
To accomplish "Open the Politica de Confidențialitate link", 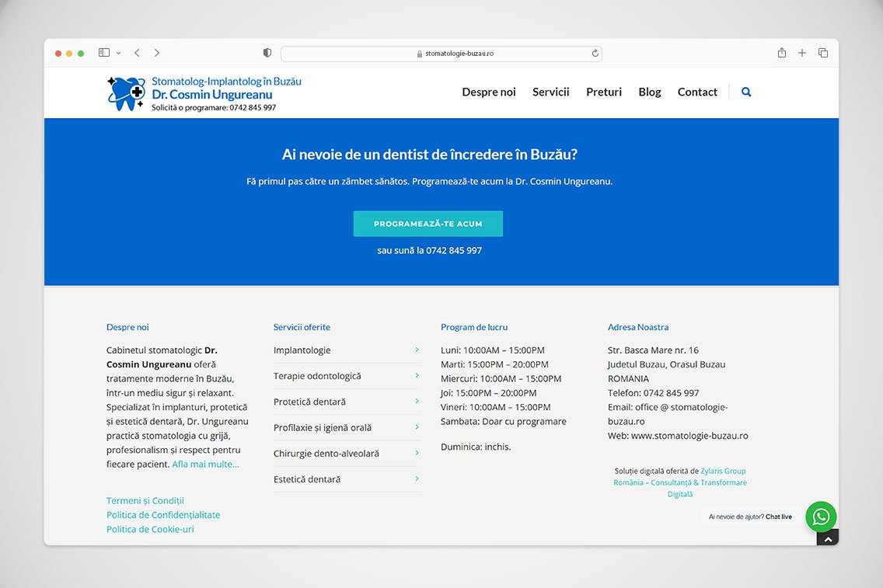I will point(163,515).
